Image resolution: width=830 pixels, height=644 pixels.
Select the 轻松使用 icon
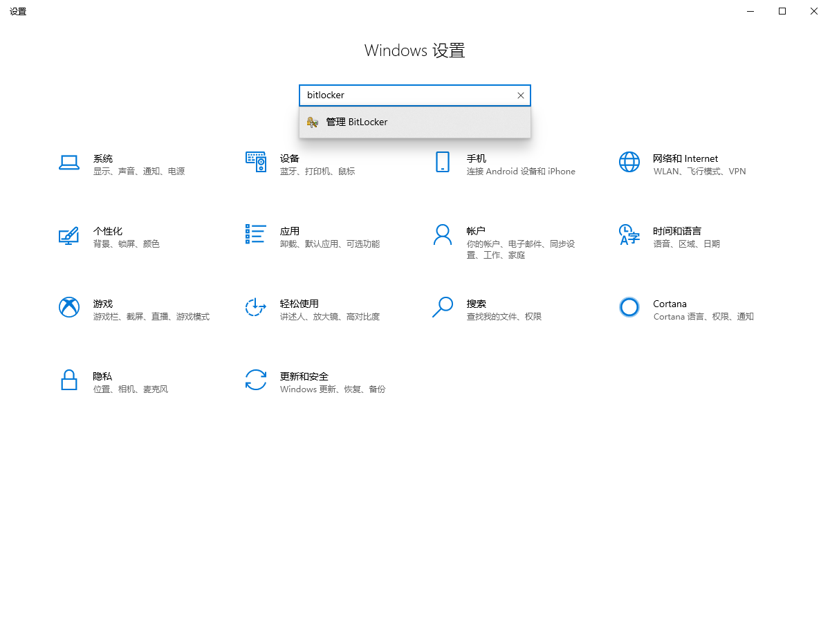point(256,307)
